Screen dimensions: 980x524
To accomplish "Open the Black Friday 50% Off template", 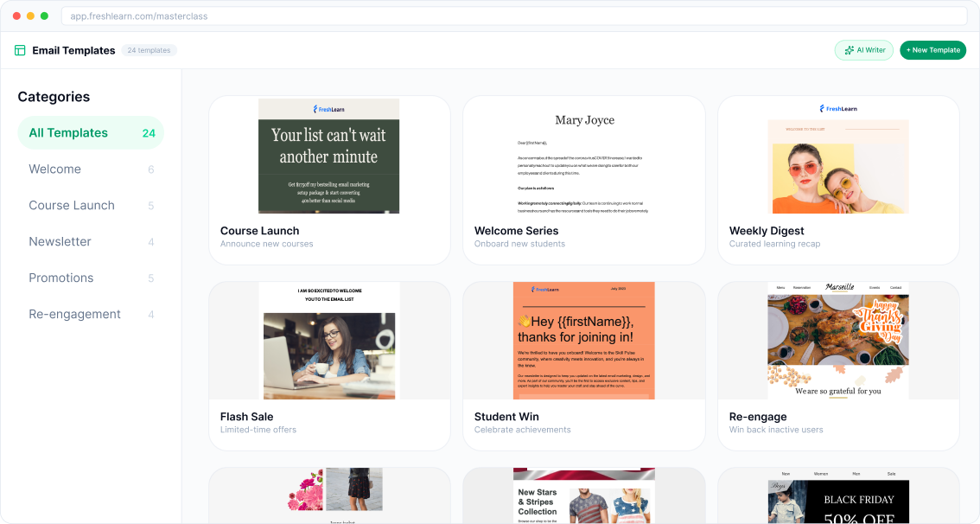I will 838,502.
